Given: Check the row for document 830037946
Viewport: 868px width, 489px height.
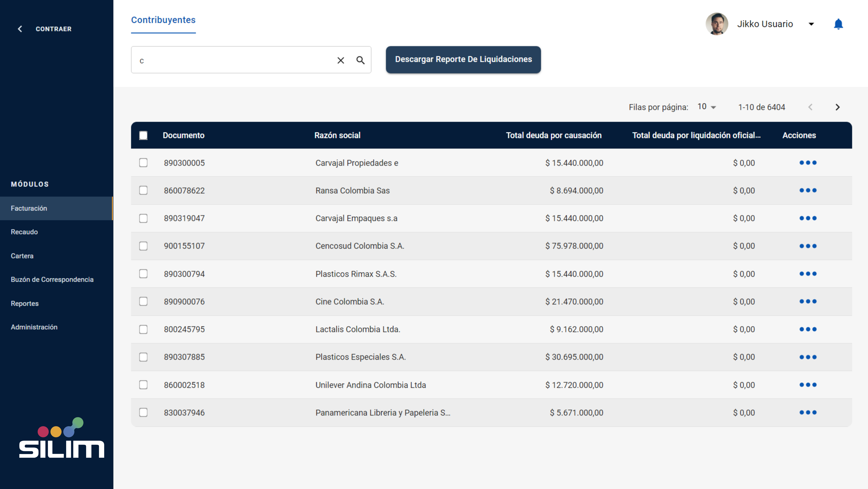Looking at the screenshot, I should pos(143,413).
